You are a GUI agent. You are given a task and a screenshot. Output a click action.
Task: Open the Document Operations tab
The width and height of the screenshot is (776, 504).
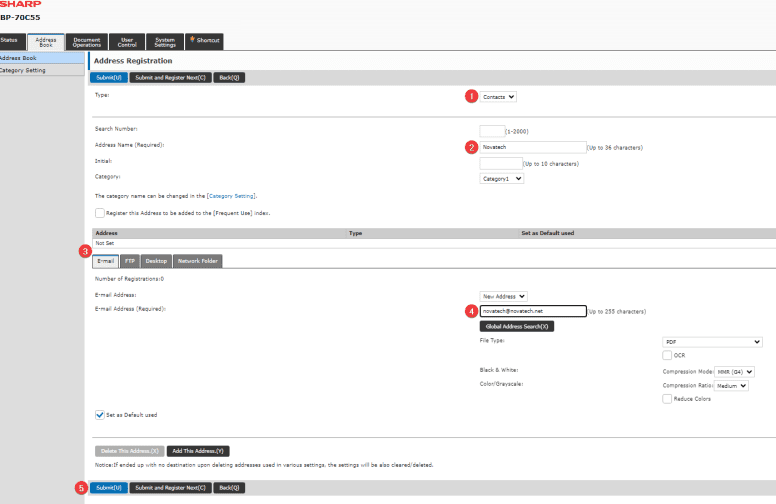87,41
